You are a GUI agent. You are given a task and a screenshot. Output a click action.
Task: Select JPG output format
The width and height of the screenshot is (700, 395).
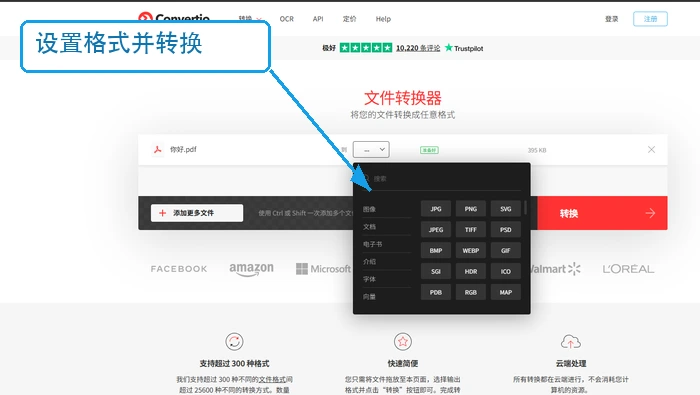click(x=436, y=209)
